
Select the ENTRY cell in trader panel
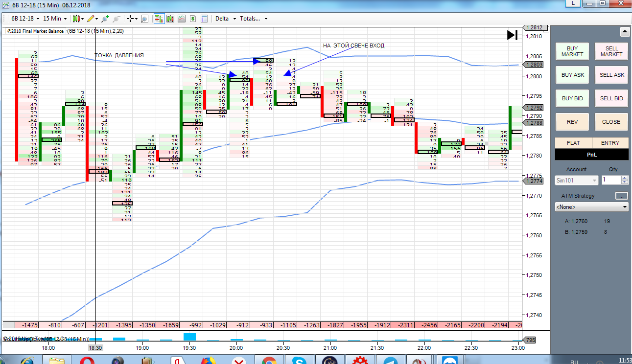tap(610, 143)
